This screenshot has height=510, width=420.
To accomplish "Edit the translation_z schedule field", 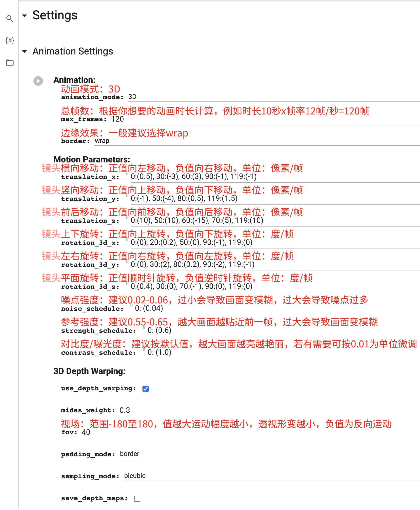I will point(275,221).
